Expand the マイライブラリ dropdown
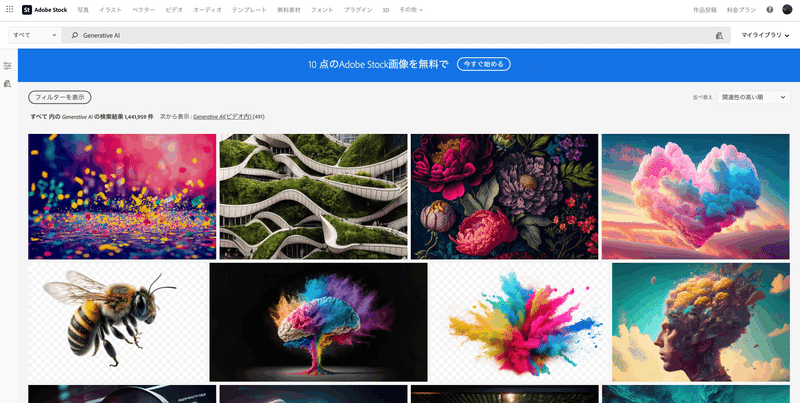 [x=765, y=35]
